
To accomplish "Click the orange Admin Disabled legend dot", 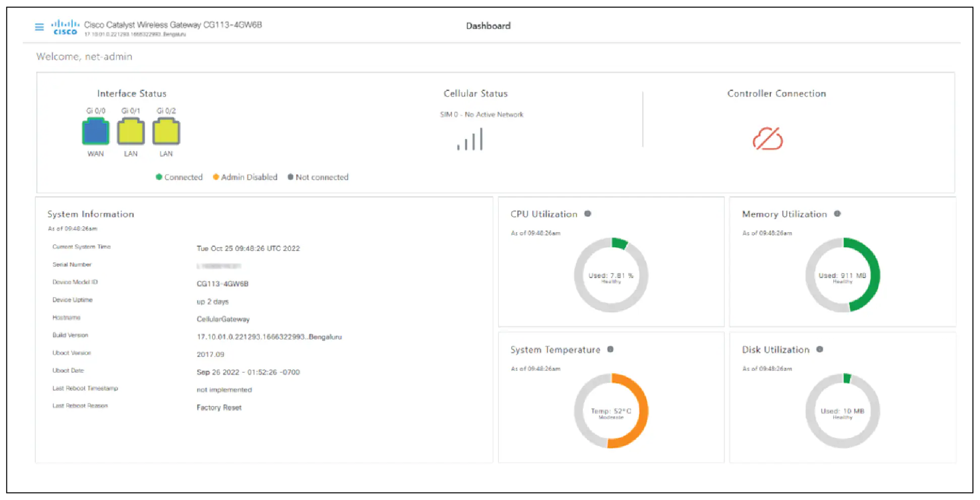I will click(x=216, y=177).
